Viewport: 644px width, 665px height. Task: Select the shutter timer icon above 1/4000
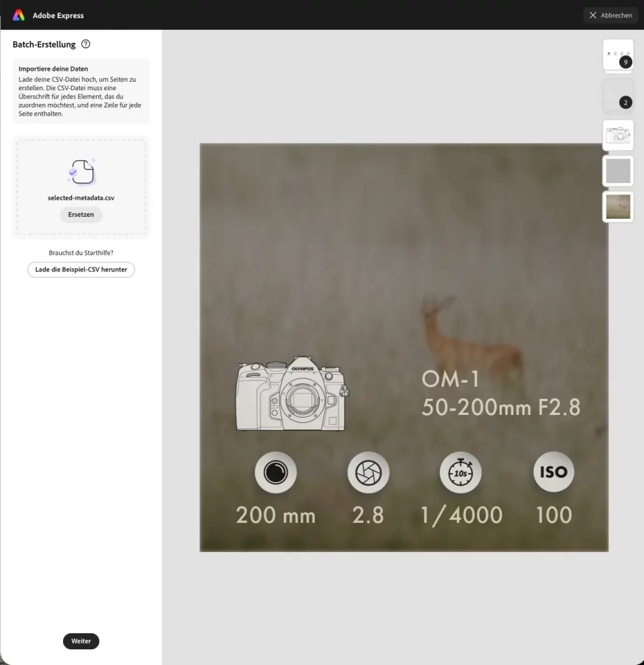tap(461, 472)
